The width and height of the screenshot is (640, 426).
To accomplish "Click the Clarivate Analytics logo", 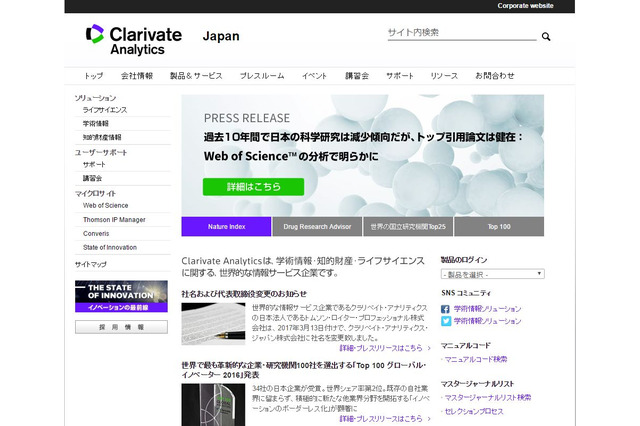I will (x=133, y=40).
